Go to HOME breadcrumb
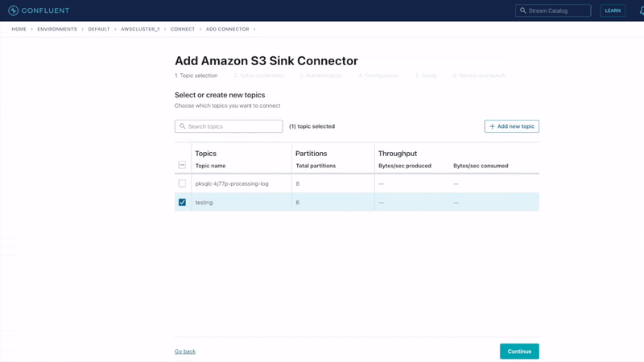The height and width of the screenshot is (362, 644). [x=19, y=29]
